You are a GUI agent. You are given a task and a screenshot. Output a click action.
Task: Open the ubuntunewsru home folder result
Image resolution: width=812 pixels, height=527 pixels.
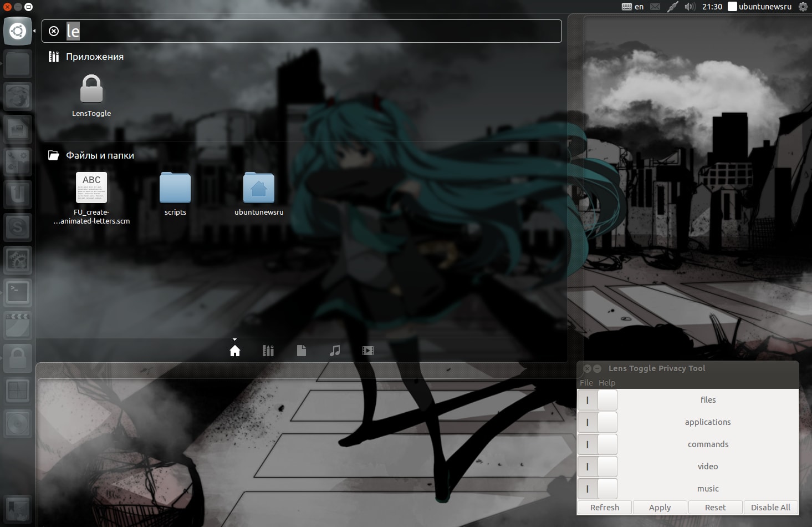pos(259,194)
